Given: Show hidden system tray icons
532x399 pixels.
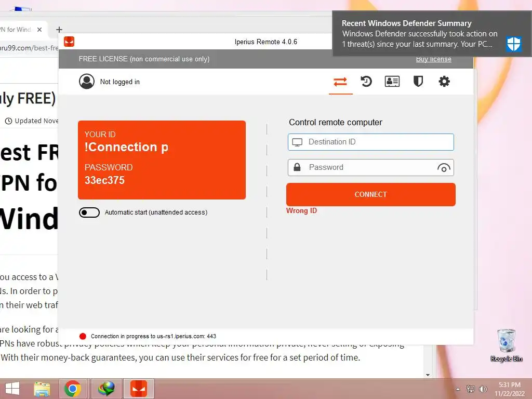Looking at the screenshot, I should tap(458, 389).
